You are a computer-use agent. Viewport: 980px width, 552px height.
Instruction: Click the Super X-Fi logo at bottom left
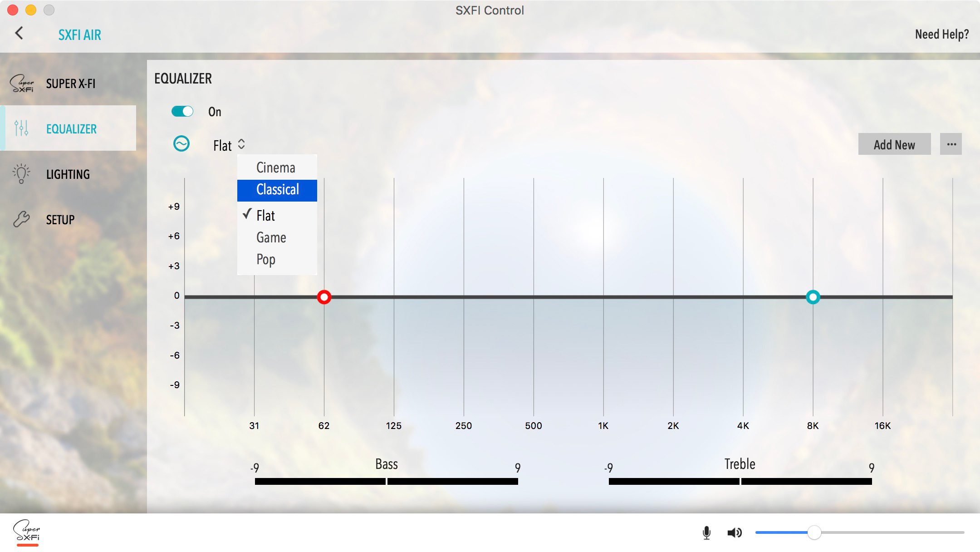[x=27, y=532]
